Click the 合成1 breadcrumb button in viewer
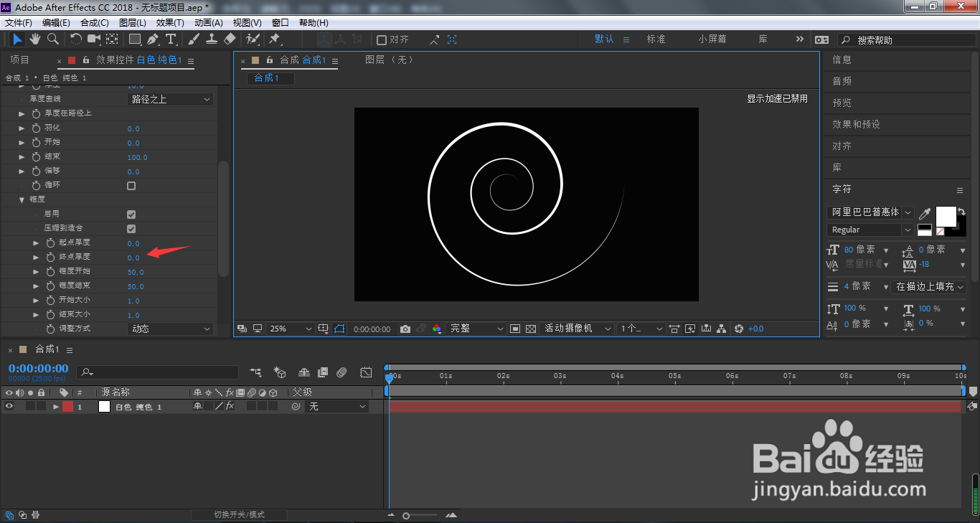This screenshot has width=980, height=523. click(270, 78)
